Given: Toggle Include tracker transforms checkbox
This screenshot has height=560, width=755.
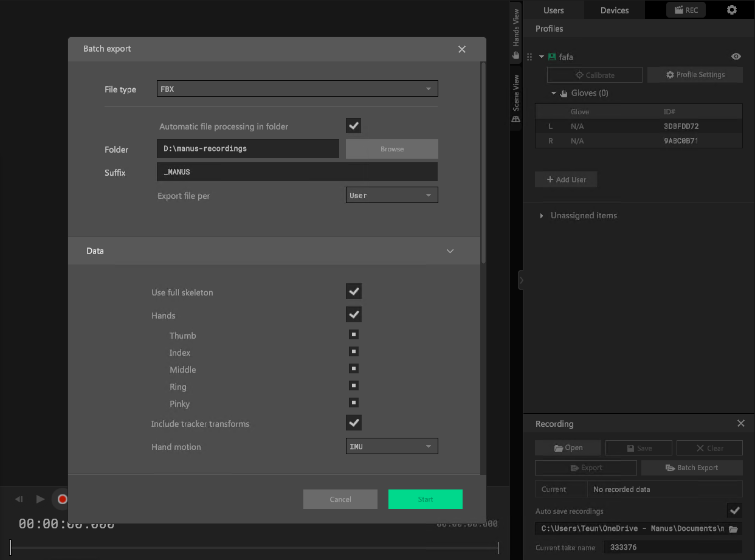Looking at the screenshot, I should [354, 423].
